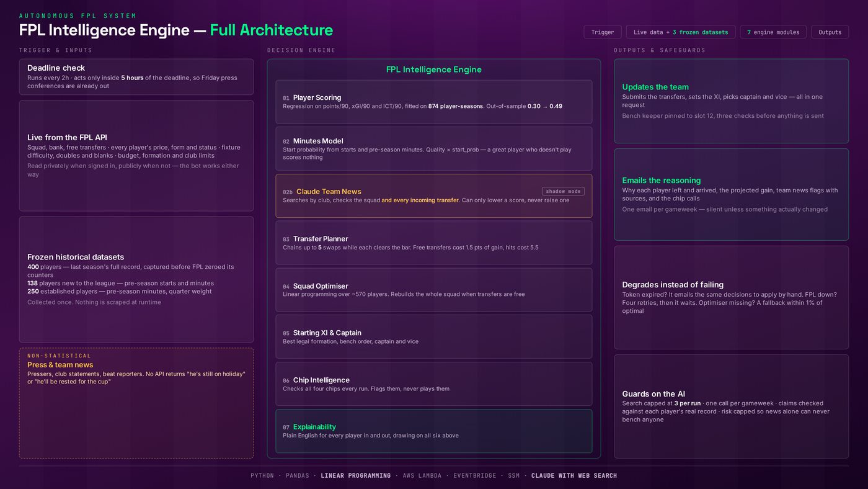Click the NON-STATISTICAL label
The height and width of the screenshot is (489, 868).
[59, 356]
